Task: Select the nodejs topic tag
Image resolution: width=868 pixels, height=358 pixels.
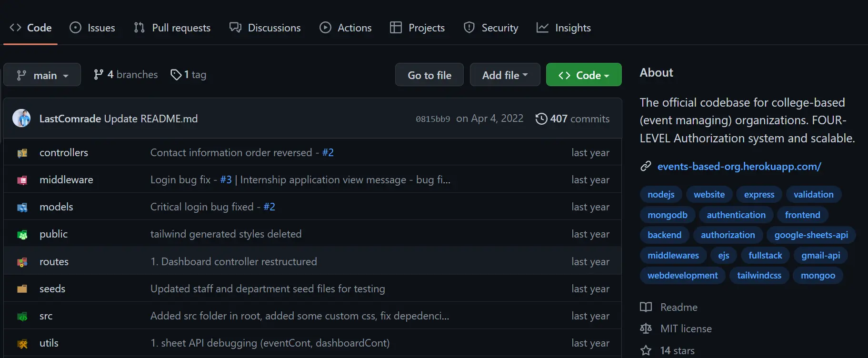Action: pyautogui.click(x=661, y=194)
